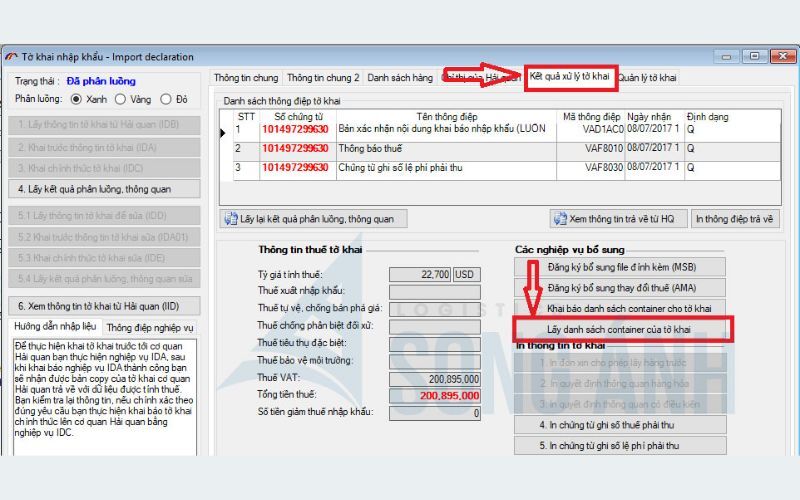Screen dimensions: 800x500
Task: Click the row selector arrow for row 1
Action: click(x=223, y=133)
